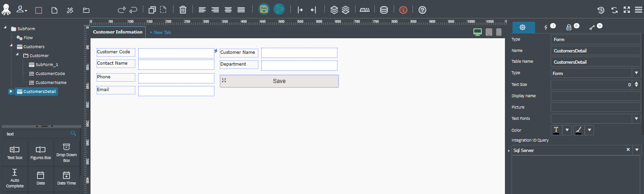Delete with the trash icon

coord(183,10)
